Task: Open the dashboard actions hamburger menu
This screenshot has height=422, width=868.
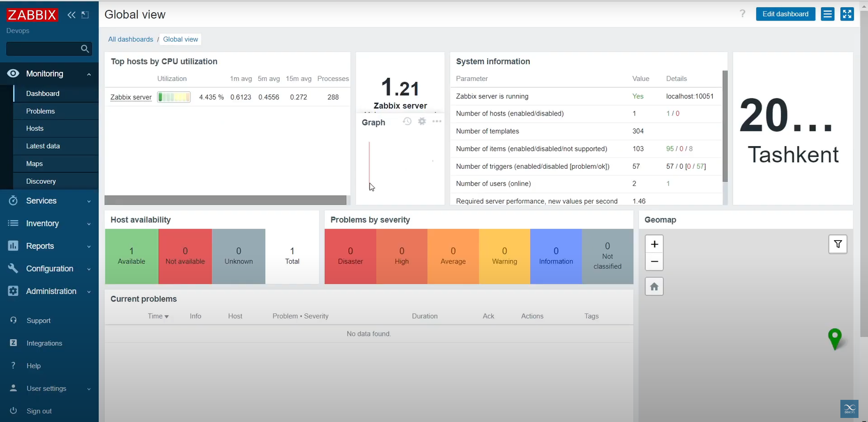Action: [827, 14]
